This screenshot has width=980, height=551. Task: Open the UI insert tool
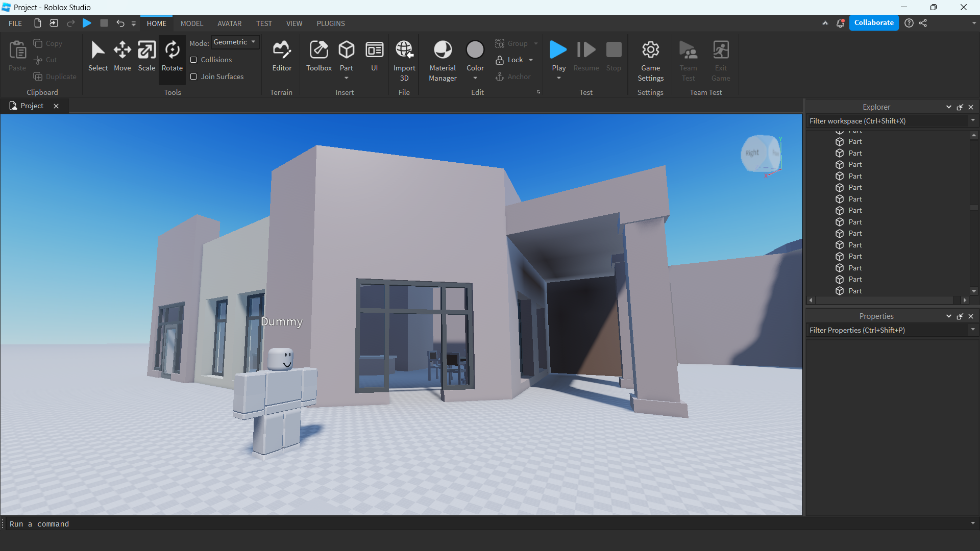(375, 56)
